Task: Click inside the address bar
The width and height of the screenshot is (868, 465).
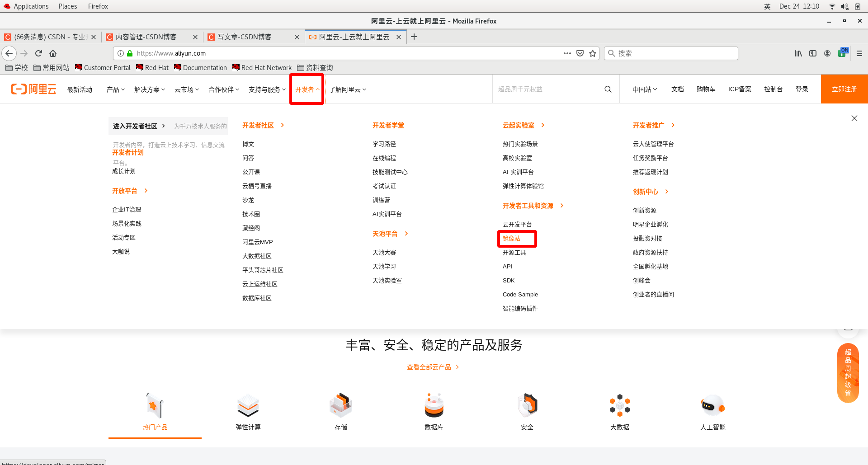Action: point(316,53)
